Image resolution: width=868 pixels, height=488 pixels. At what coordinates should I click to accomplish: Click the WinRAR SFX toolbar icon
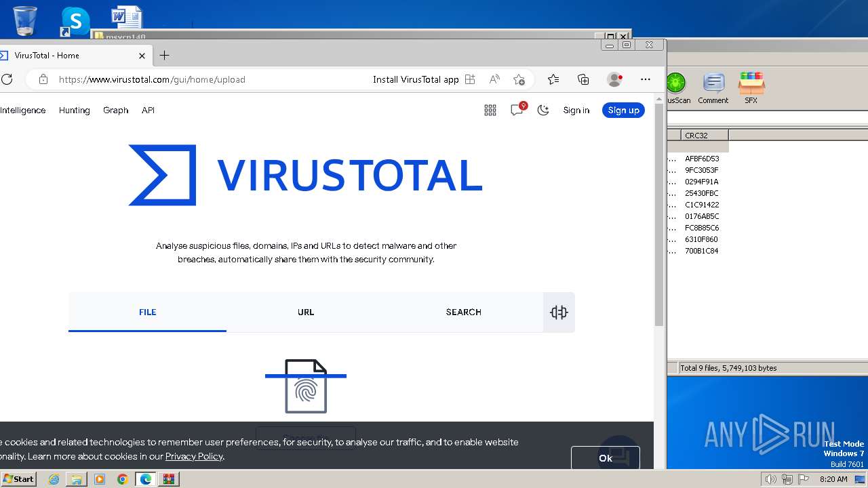click(x=751, y=88)
